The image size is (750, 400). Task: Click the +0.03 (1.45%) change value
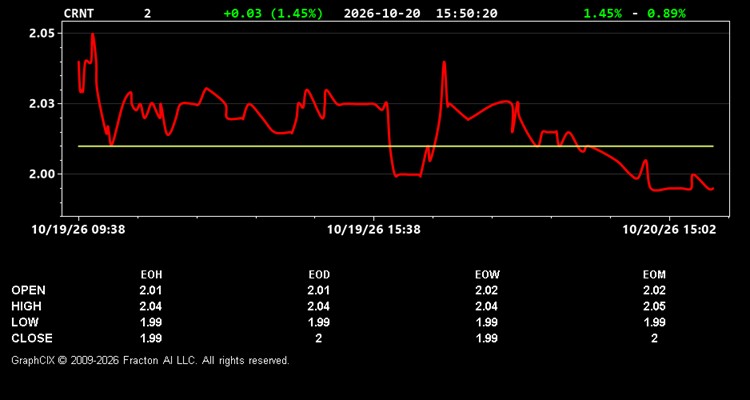[273, 13]
